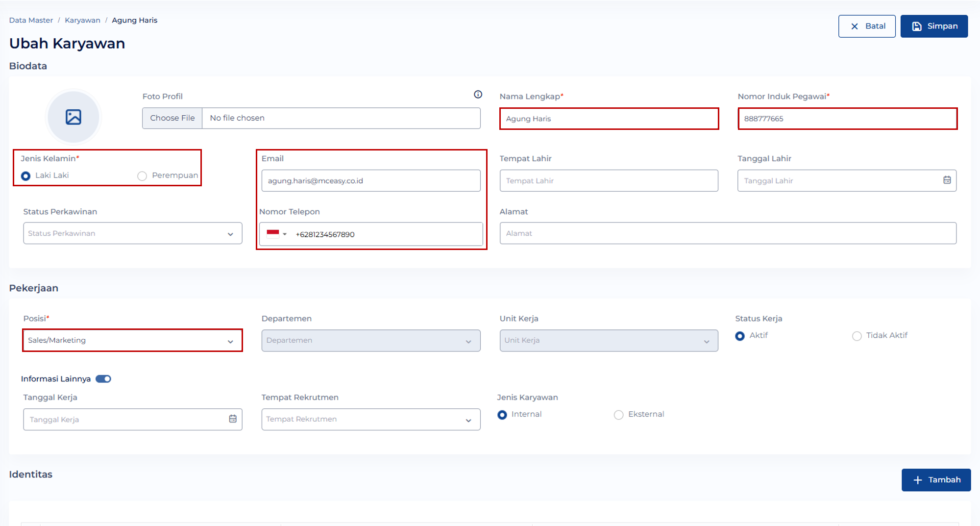Go to Data Master breadcrumb
Screen dimensions: 980x526
pos(31,20)
